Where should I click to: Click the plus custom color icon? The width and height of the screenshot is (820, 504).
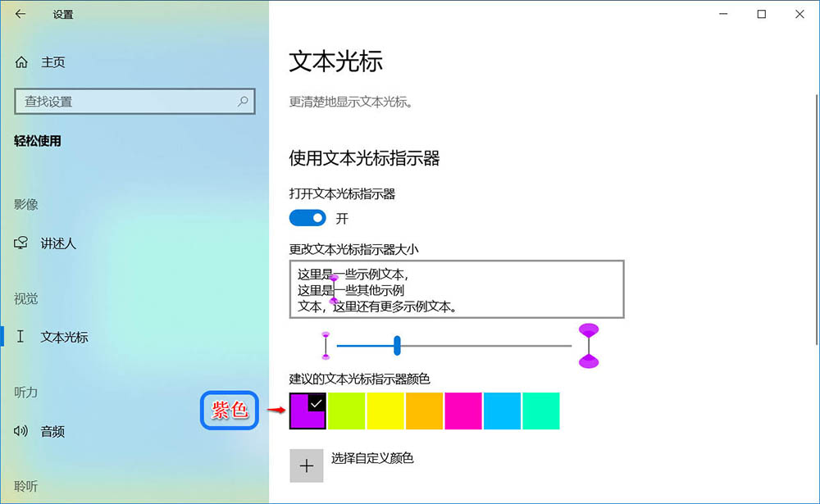307,465
